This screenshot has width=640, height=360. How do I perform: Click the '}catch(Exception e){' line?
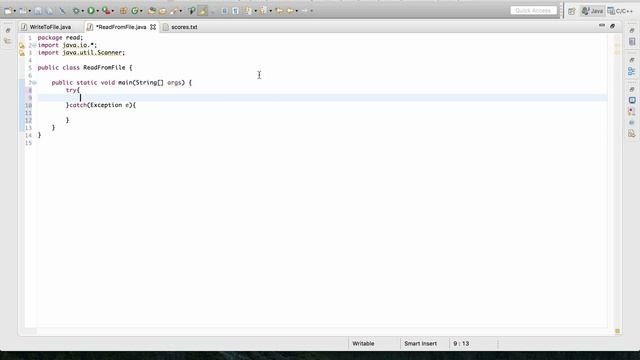(101, 105)
